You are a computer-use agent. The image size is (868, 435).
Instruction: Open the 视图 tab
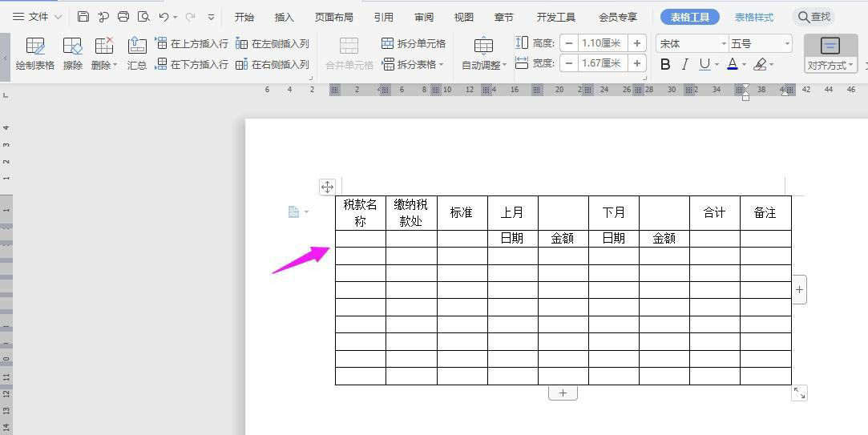(x=464, y=17)
